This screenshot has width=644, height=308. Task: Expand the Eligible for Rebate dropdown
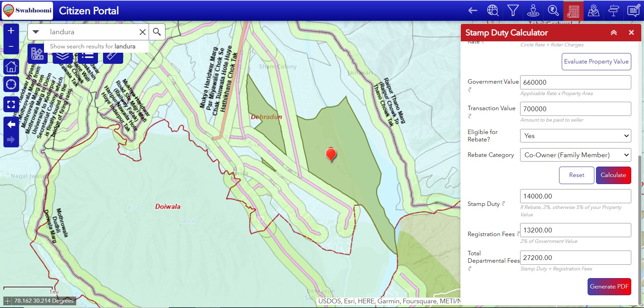pyautogui.click(x=575, y=136)
